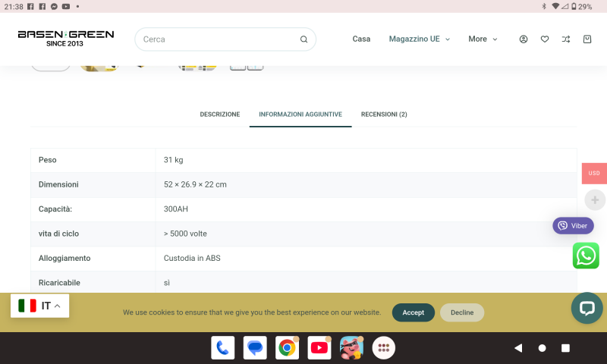
Task: Accept the cookies
Action: (x=413, y=312)
